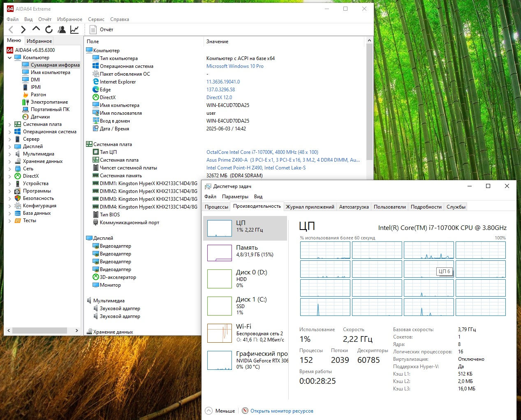Click the Безопасность shield icon
The height and width of the screenshot is (420, 521).
pyautogui.click(x=18, y=198)
